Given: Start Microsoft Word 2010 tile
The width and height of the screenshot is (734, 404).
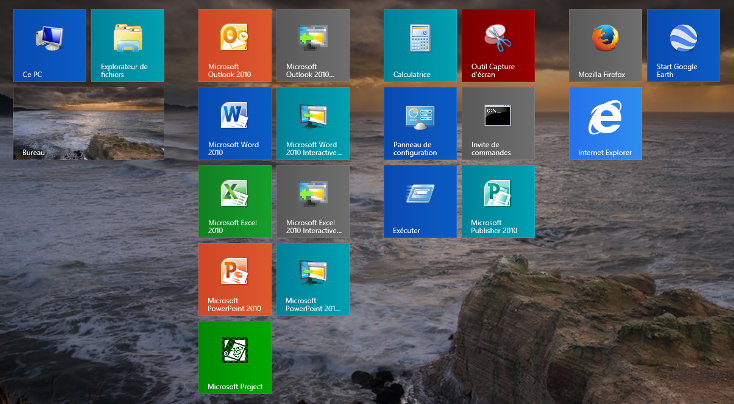Looking at the screenshot, I should tap(235, 124).
